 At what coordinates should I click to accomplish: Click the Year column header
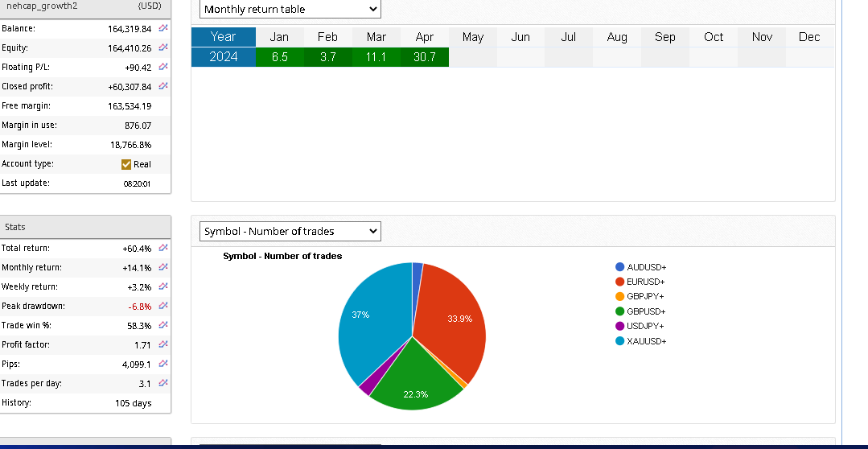point(223,37)
